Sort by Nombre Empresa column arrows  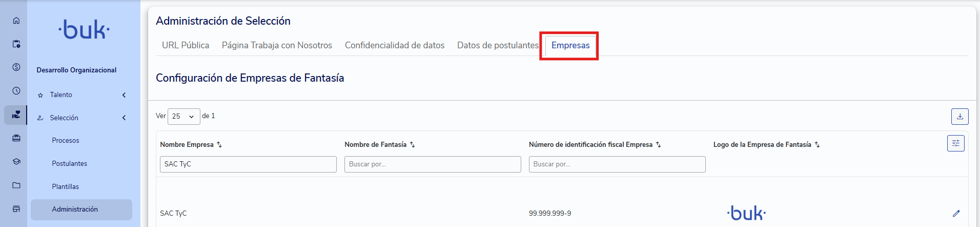(219, 145)
